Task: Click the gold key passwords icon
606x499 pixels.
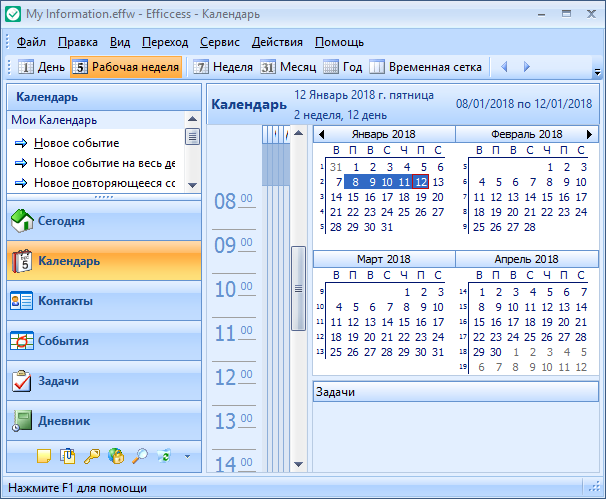Action: 92,456
